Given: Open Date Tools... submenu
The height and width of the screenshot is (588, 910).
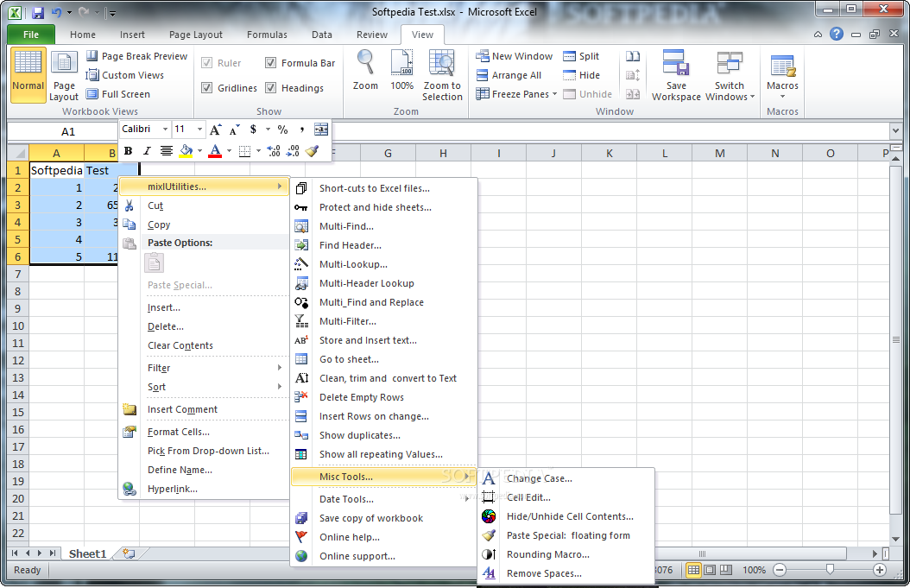Looking at the screenshot, I should (383, 499).
